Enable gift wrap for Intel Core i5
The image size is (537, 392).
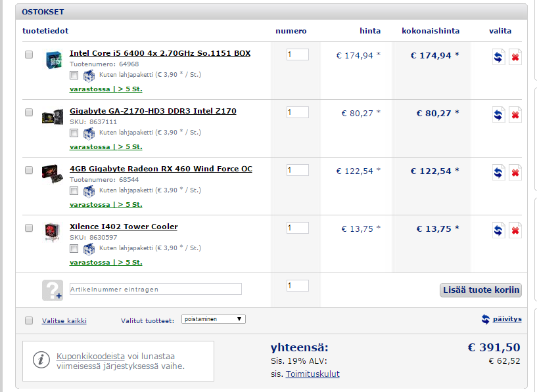[74, 76]
